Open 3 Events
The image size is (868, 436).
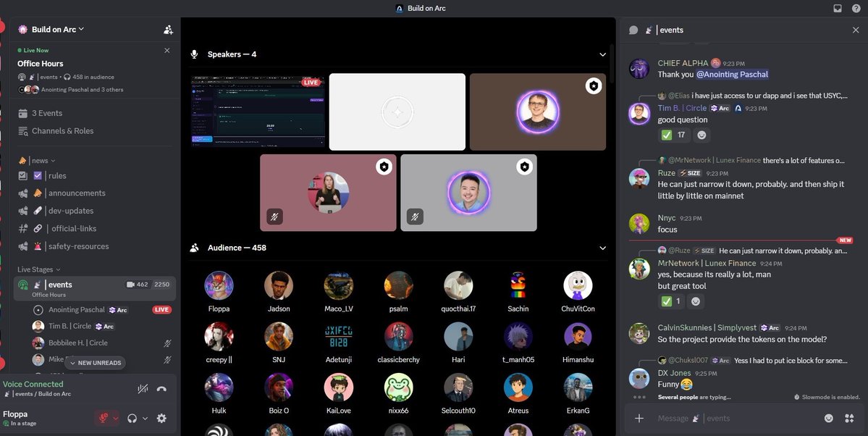click(47, 113)
